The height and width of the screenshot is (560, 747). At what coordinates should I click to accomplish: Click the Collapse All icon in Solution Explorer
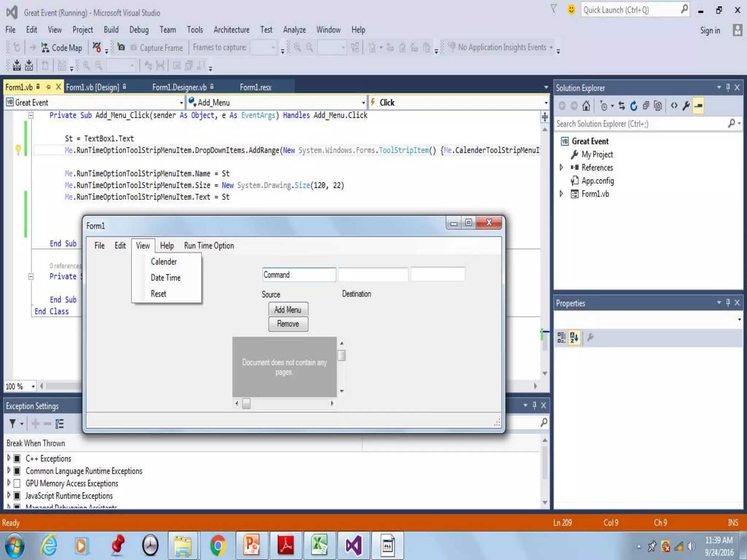(x=646, y=106)
